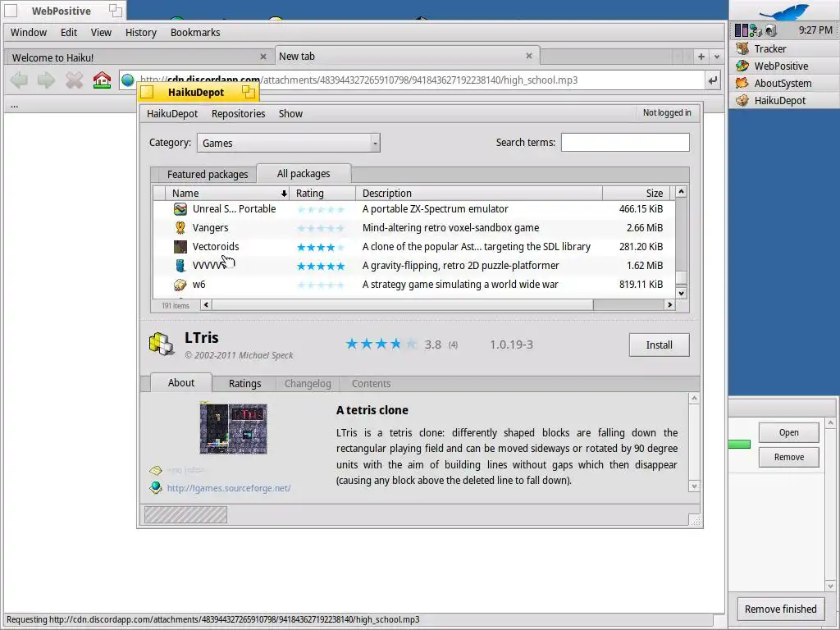840x630 pixels.
Task: Open Tracker in Deskbar
Action: tap(783, 48)
